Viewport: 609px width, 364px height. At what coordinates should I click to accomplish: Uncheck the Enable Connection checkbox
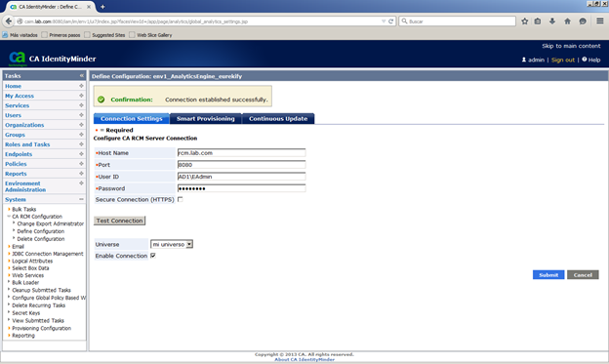(x=153, y=256)
